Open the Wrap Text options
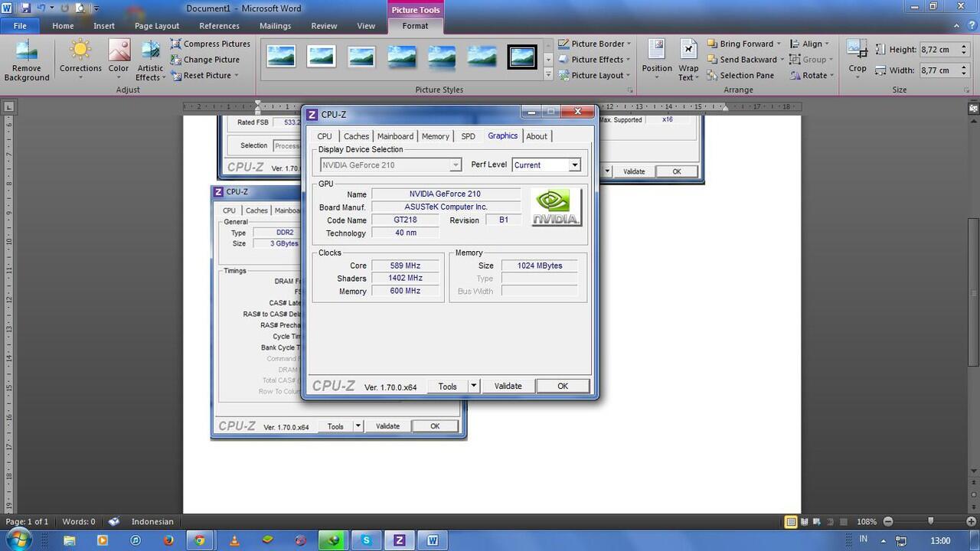The image size is (980, 551). 688,60
